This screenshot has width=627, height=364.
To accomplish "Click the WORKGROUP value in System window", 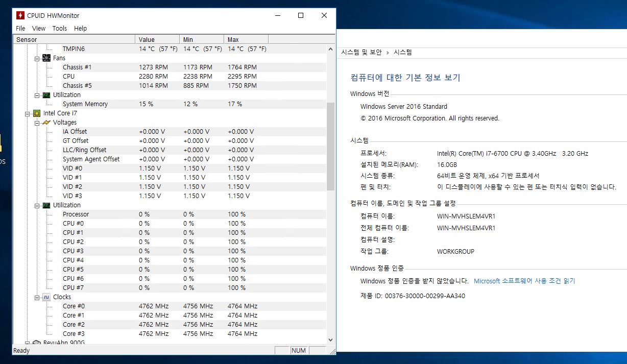I will 455,252.
